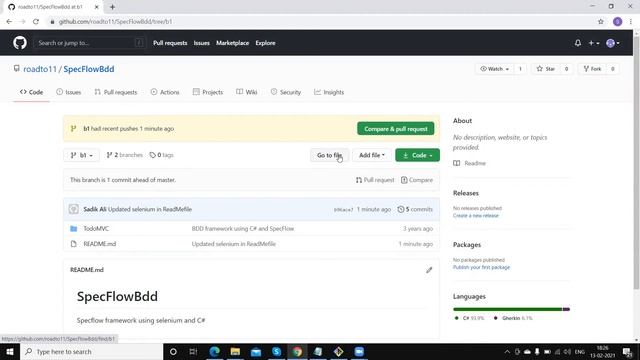Click the languages color bar
The height and width of the screenshot is (360, 640).
[511, 309]
